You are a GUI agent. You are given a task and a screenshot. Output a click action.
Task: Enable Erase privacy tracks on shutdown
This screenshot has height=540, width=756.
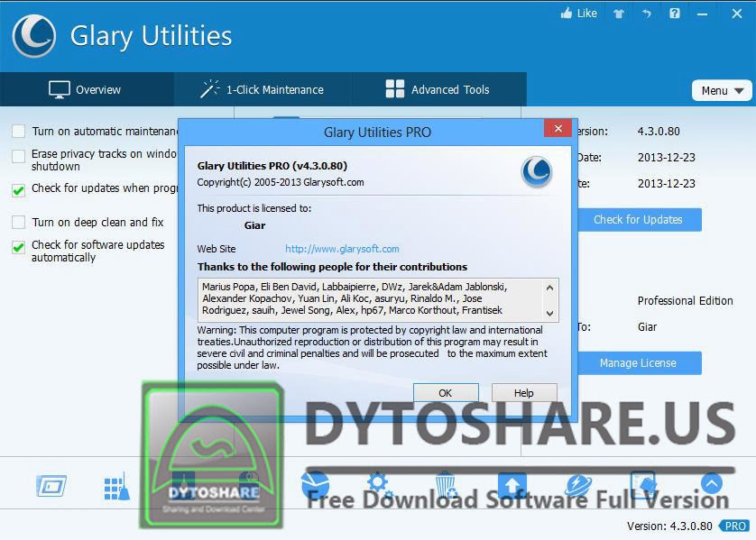18,156
